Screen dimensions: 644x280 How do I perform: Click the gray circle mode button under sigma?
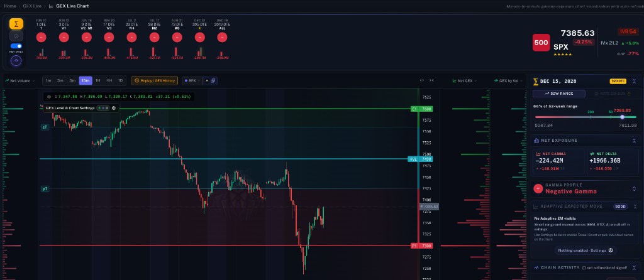point(16,36)
